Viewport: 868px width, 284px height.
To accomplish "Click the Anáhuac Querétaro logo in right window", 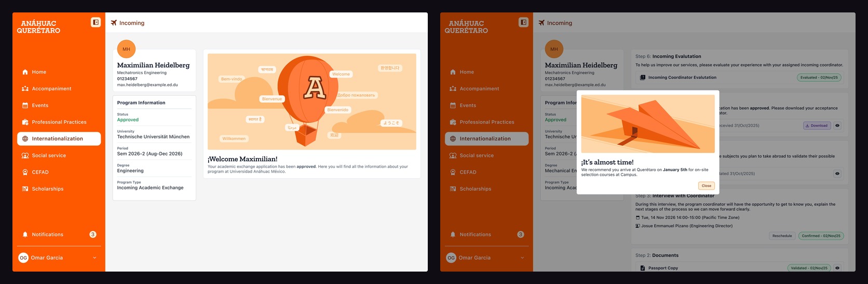I will 466,27.
